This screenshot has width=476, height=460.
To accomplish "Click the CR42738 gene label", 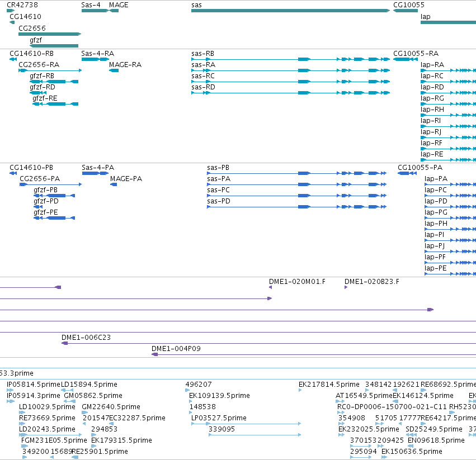I will coord(22,5).
